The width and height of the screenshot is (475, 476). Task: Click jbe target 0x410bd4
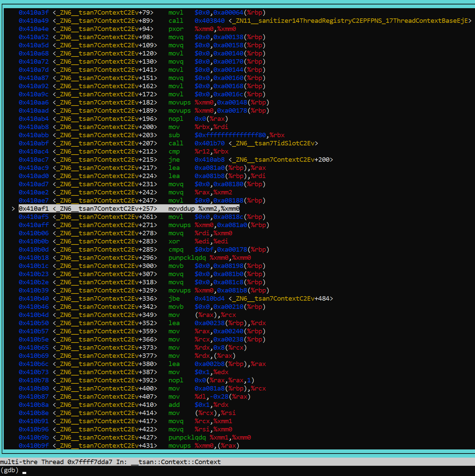click(x=210, y=299)
